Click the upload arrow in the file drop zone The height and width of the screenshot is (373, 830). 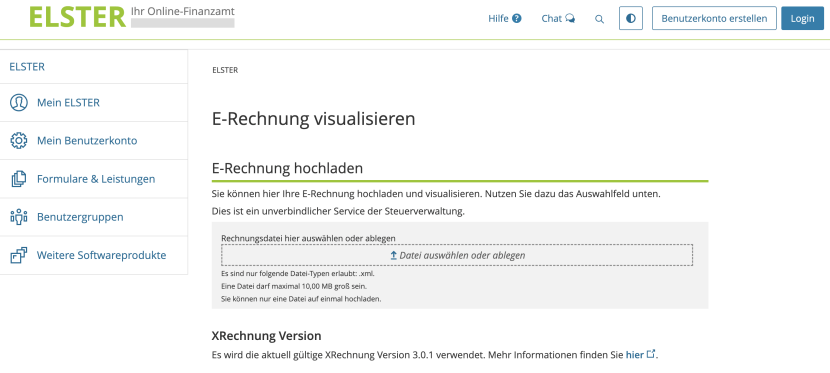393,256
